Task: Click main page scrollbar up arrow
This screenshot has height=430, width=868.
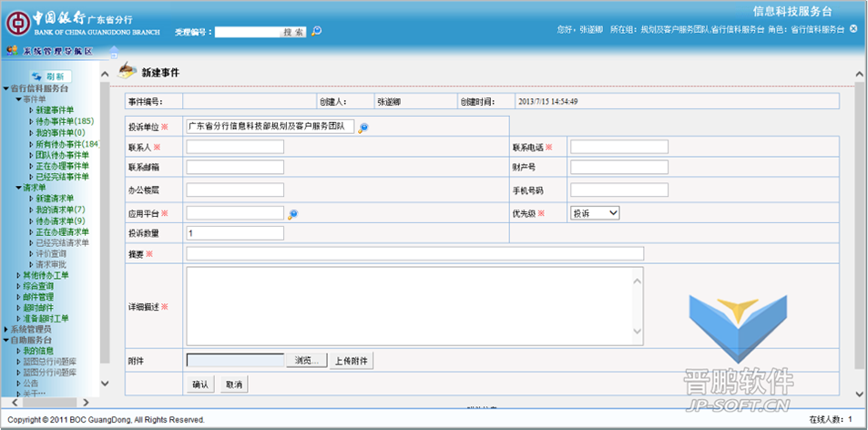Action: pyautogui.click(x=859, y=74)
